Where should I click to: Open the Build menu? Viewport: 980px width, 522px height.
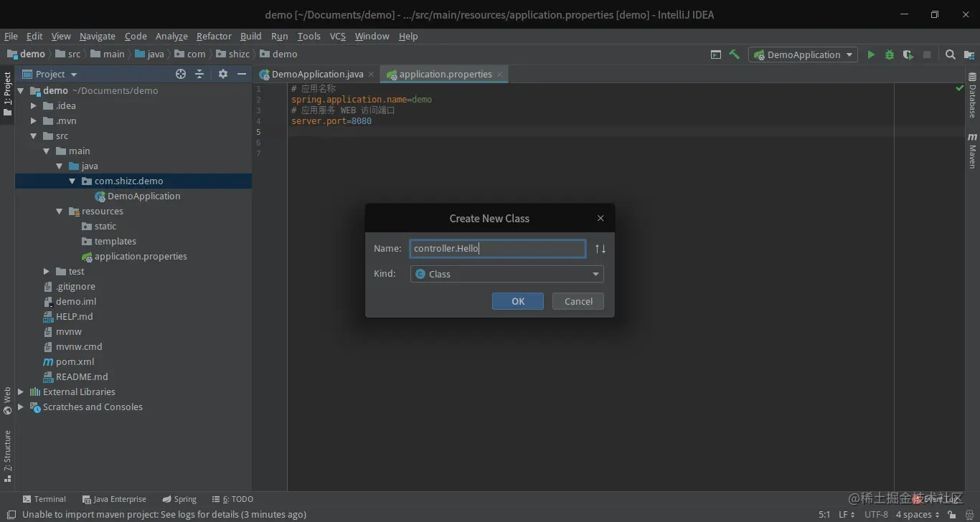pyautogui.click(x=250, y=36)
